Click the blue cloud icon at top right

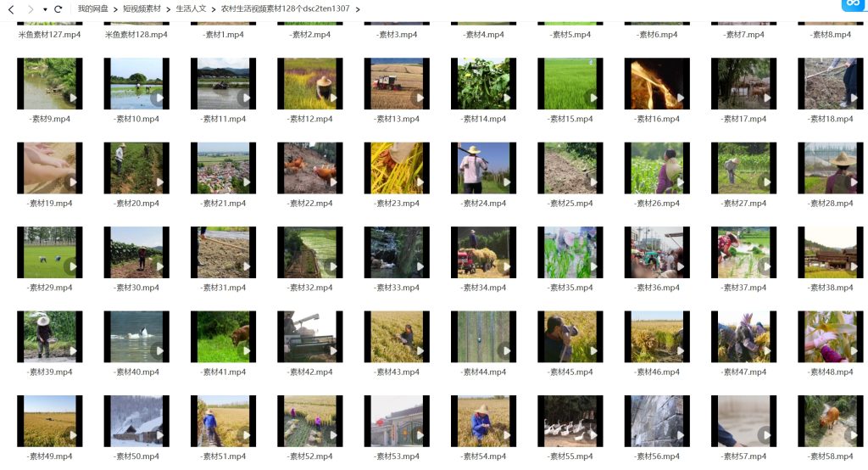coord(853,5)
